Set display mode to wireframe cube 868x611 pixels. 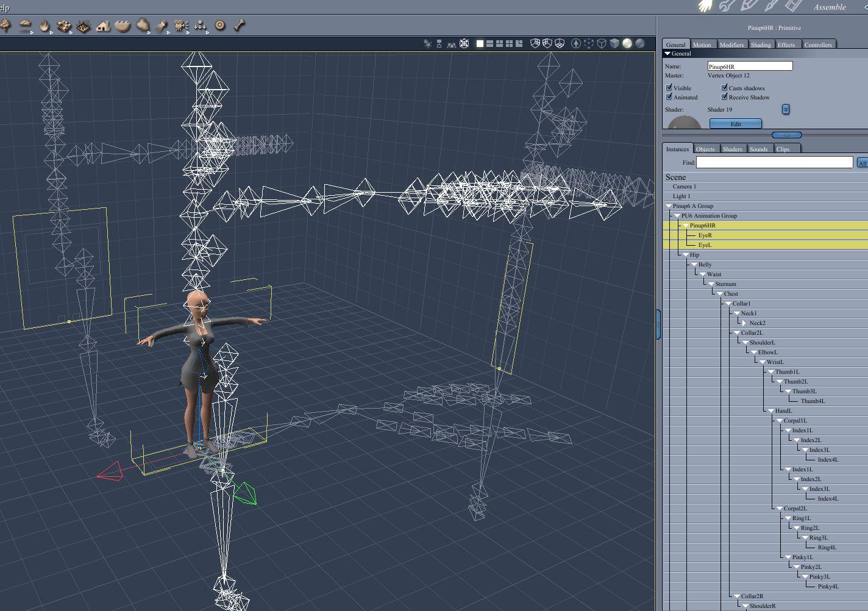(602, 43)
